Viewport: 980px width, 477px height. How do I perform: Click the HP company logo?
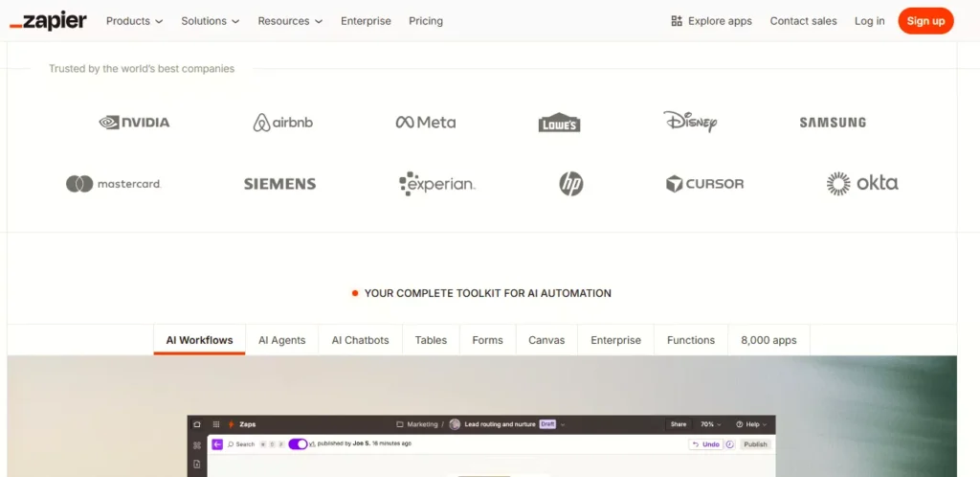[x=570, y=184]
